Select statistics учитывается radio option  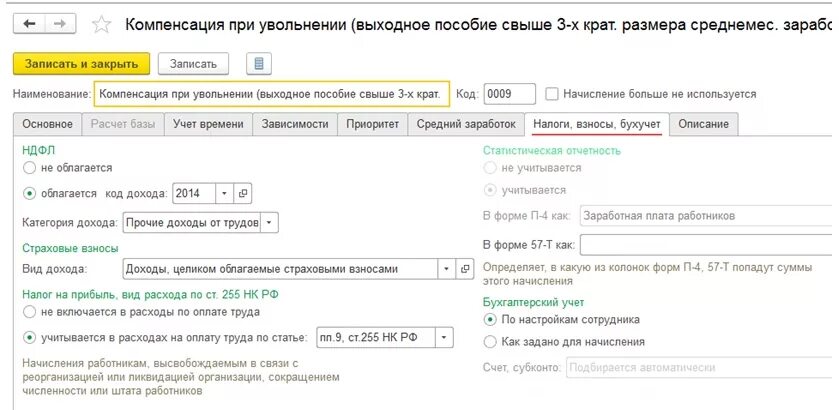(x=489, y=190)
